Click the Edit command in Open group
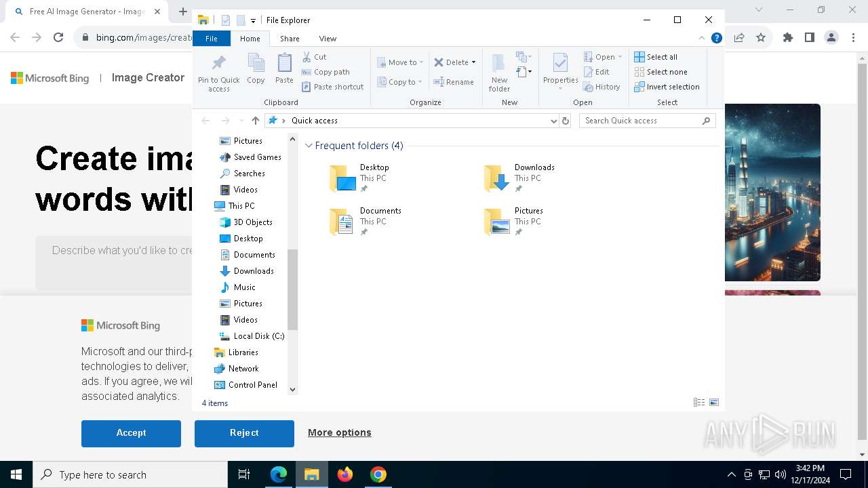The height and width of the screenshot is (488, 868). coord(596,72)
